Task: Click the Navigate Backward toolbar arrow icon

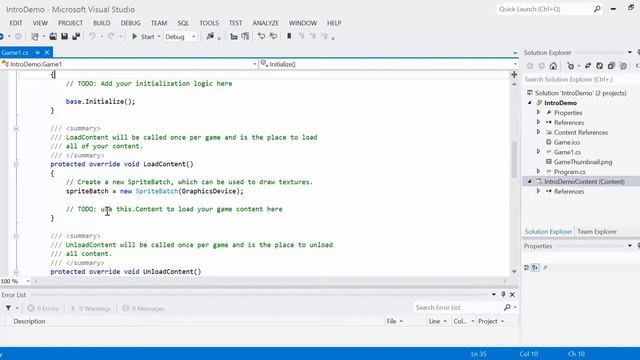Action: 261,37
